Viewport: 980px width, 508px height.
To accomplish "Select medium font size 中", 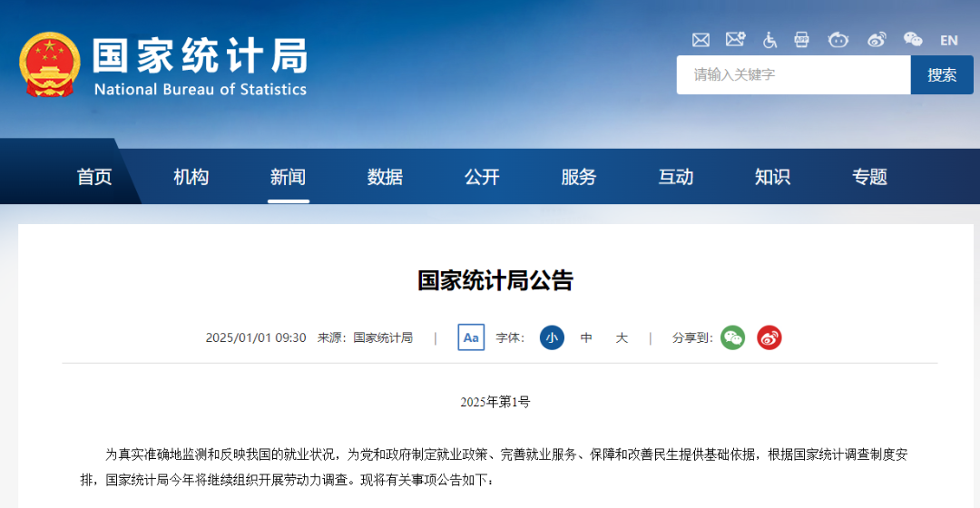I will (586, 337).
